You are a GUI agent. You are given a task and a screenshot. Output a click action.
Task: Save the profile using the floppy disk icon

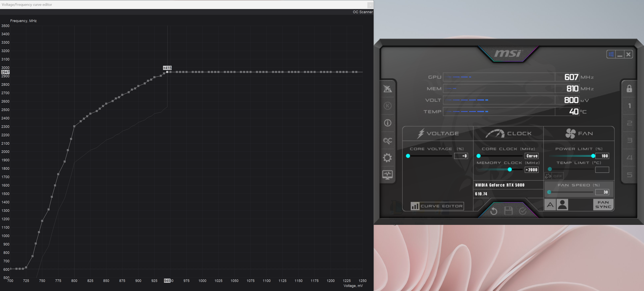[x=508, y=211]
